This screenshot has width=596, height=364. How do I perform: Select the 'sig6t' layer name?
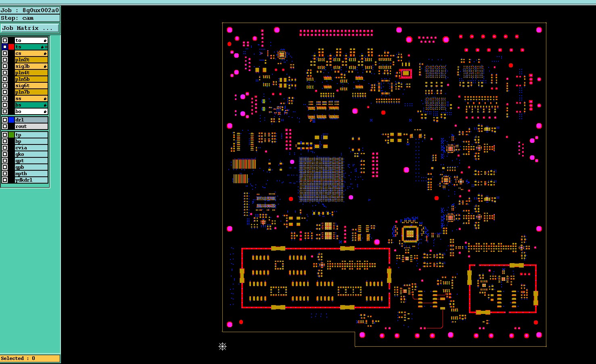pyautogui.click(x=31, y=86)
